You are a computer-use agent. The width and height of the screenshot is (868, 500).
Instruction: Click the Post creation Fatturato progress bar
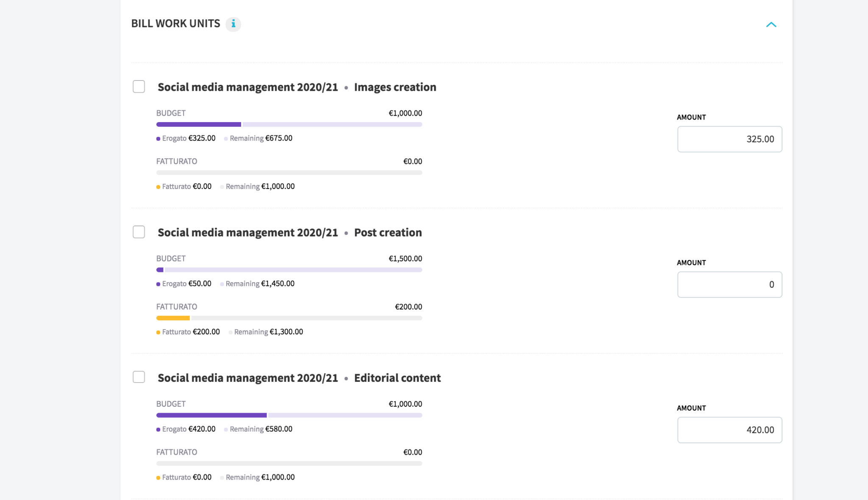pyautogui.click(x=289, y=318)
